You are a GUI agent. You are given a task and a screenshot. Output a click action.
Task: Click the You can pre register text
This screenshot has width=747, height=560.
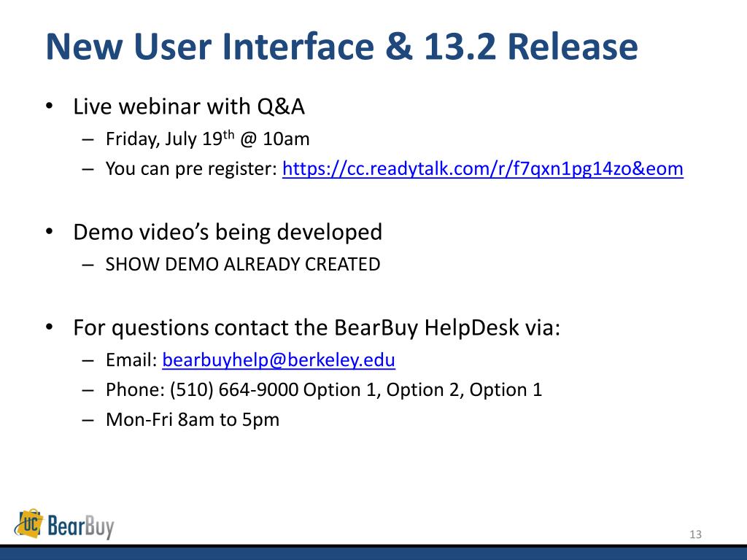(x=192, y=169)
